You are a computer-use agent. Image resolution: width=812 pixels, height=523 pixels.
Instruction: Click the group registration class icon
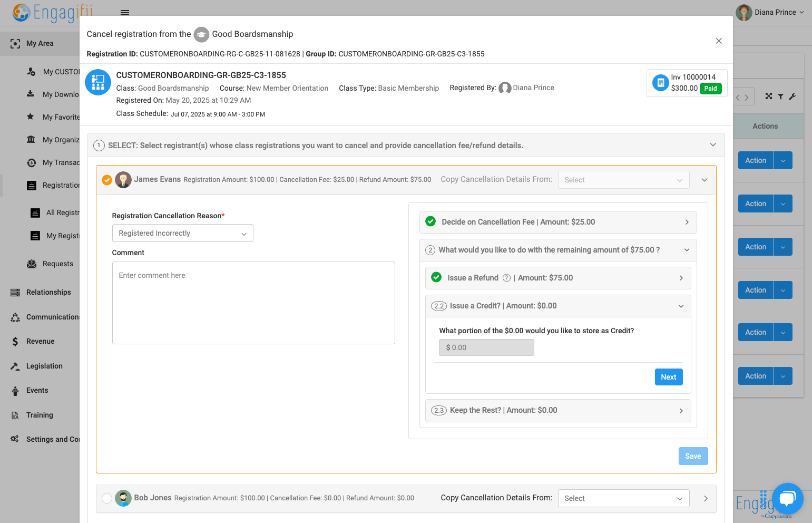tap(98, 82)
